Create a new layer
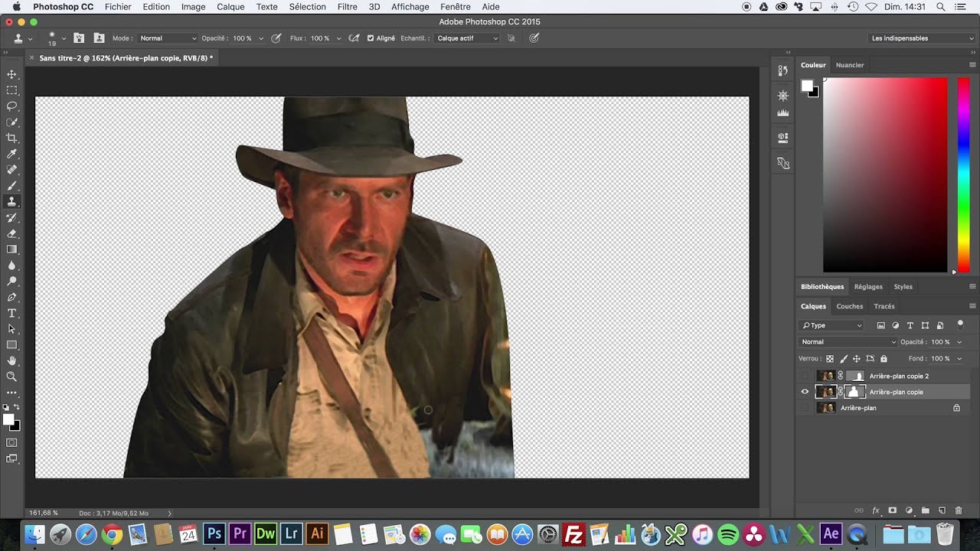 click(x=942, y=510)
